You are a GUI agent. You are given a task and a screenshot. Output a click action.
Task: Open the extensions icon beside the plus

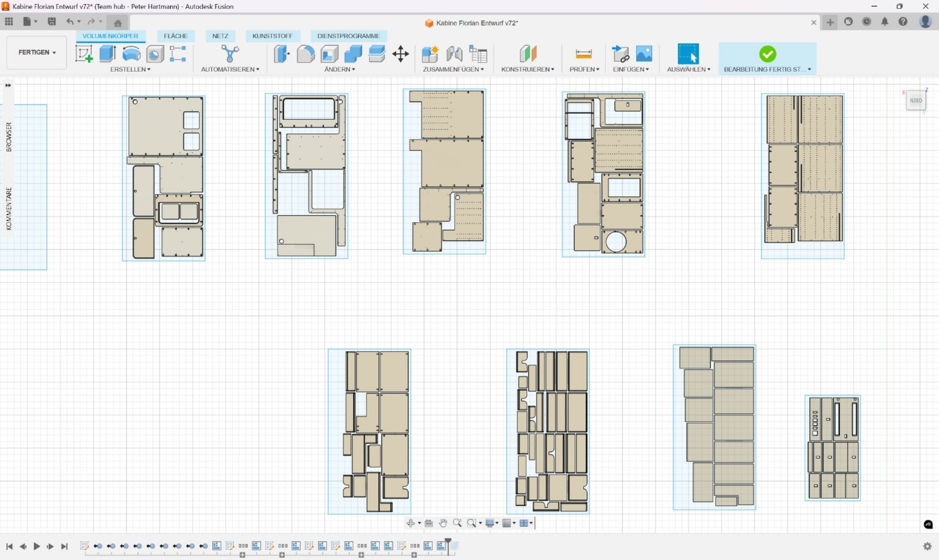point(848,22)
